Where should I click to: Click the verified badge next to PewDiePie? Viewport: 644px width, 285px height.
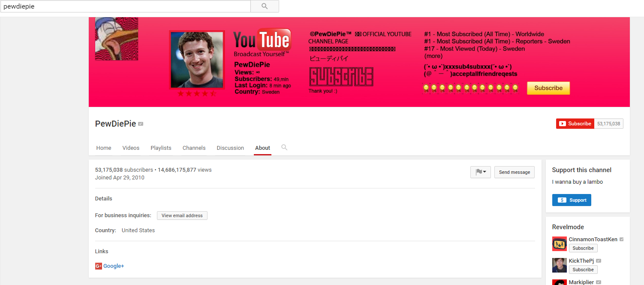pyautogui.click(x=141, y=124)
